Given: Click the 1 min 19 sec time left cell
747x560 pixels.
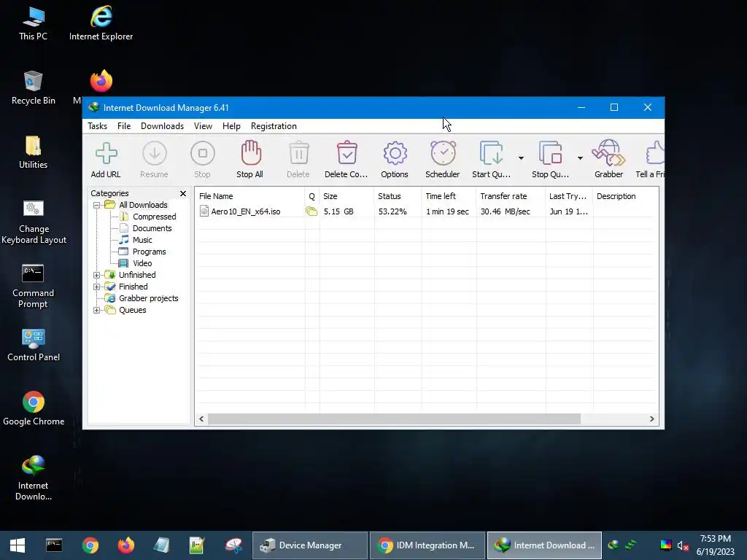Looking at the screenshot, I should 447,211.
